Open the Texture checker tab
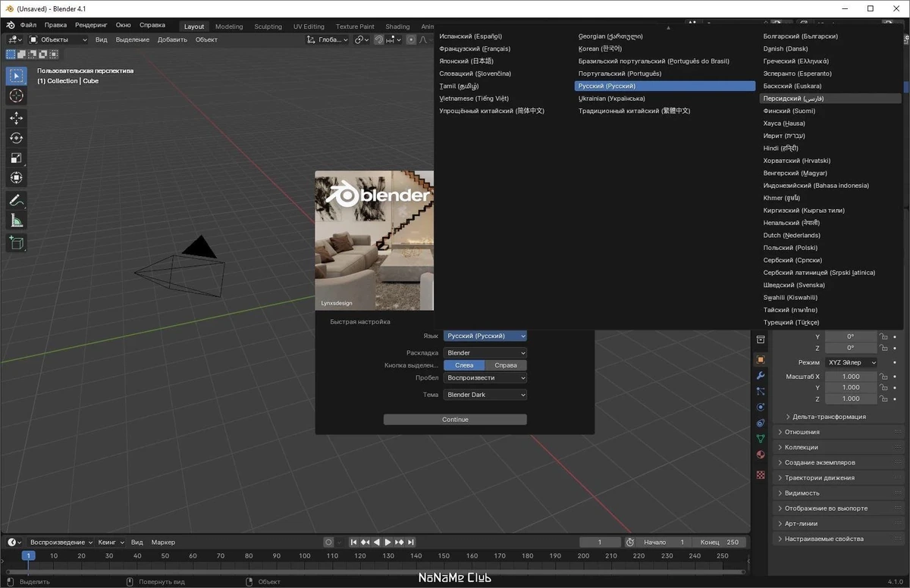Viewport: 910px width, 588px height. 761,475
